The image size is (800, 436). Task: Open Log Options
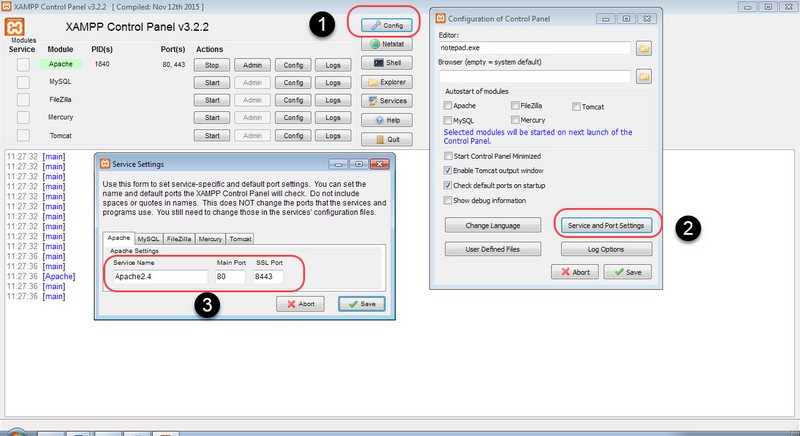click(x=606, y=249)
